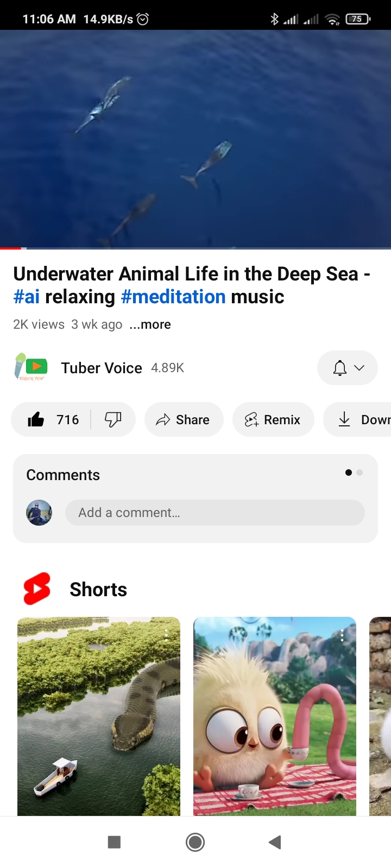Tap the Add a comment field
The image size is (391, 868).
tap(215, 513)
